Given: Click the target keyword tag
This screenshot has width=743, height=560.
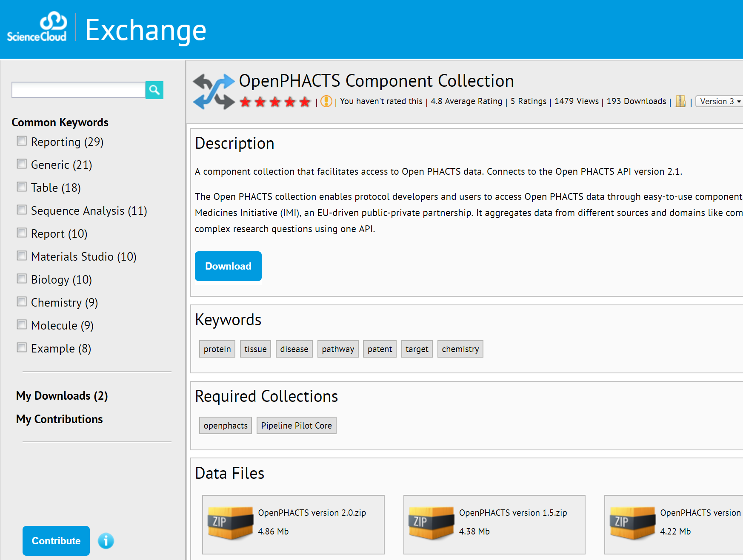Looking at the screenshot, I should tap(417, 349).
